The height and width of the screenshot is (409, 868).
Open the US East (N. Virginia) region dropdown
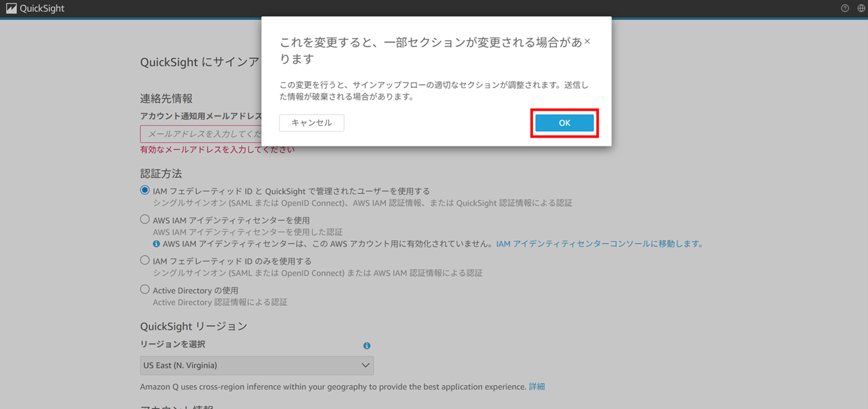pyautogui.click(x=257, y=366)
